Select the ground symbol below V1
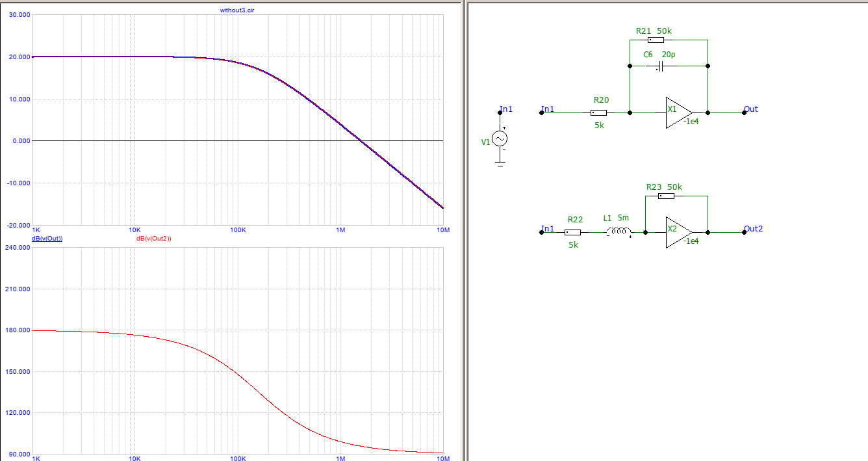Viewport: 868px width, 461px height. pyautogui.click(x=500, y=164)
